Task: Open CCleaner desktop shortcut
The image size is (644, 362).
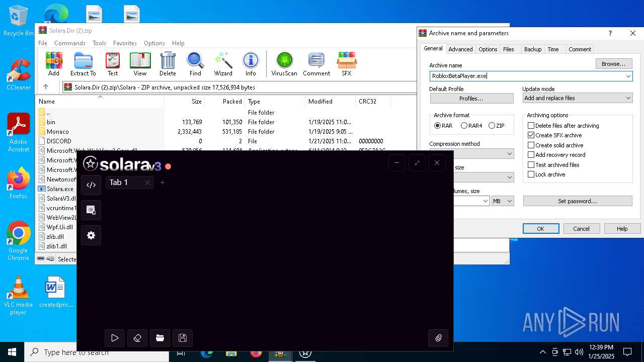Action: click(x=19, y=75)
